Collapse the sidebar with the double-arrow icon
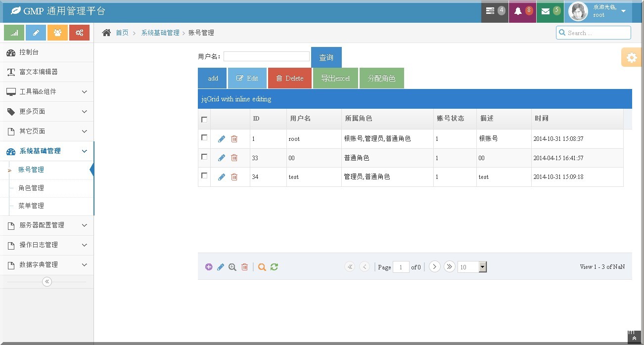This screenshot has width=644, height=345. pyautogui.click(x=47, y=282)
